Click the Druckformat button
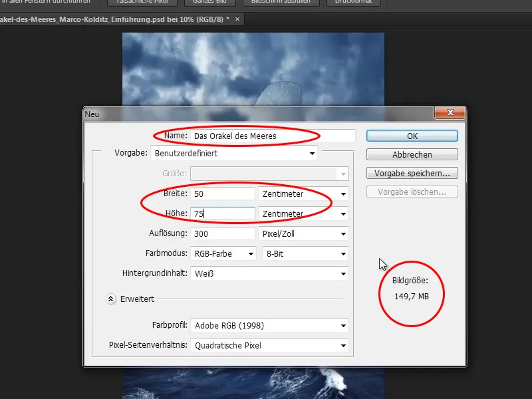The image size is (532, 399). [x=354, y=2]
